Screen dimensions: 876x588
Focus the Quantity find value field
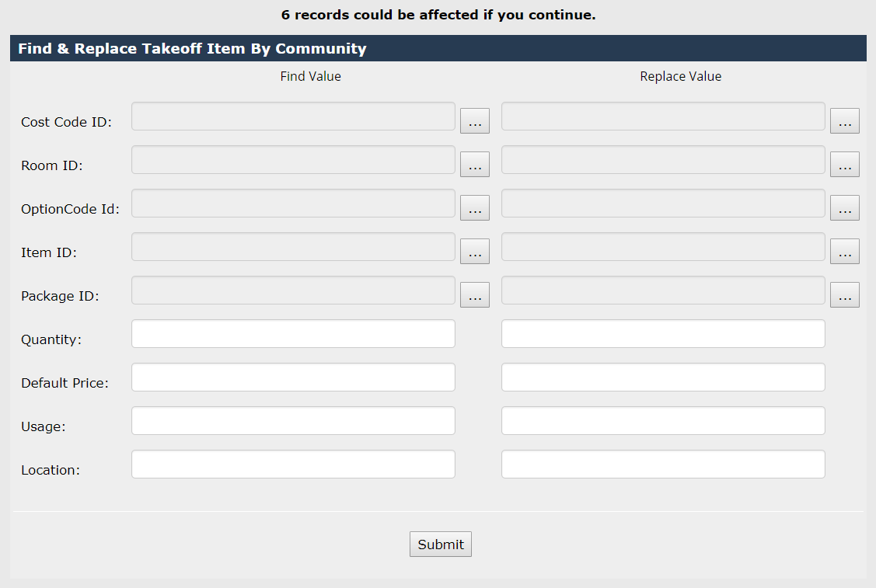293,334
